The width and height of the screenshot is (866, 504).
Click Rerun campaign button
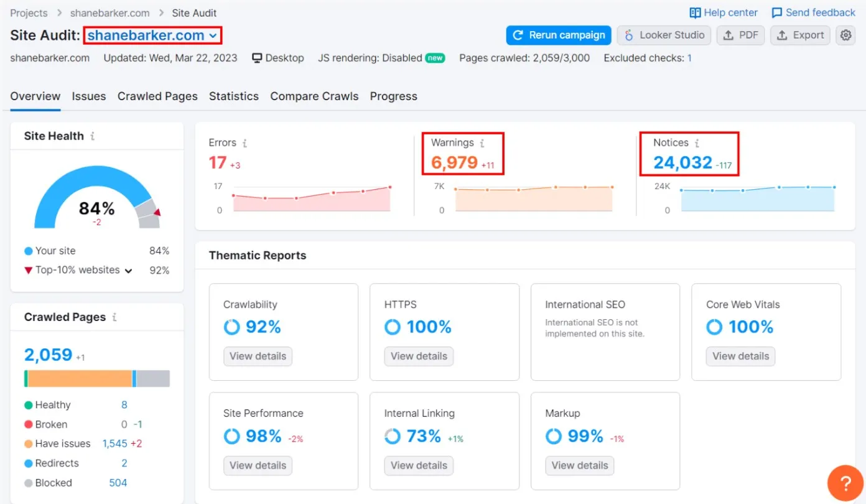pyautogui.click(x=559, y=35)
